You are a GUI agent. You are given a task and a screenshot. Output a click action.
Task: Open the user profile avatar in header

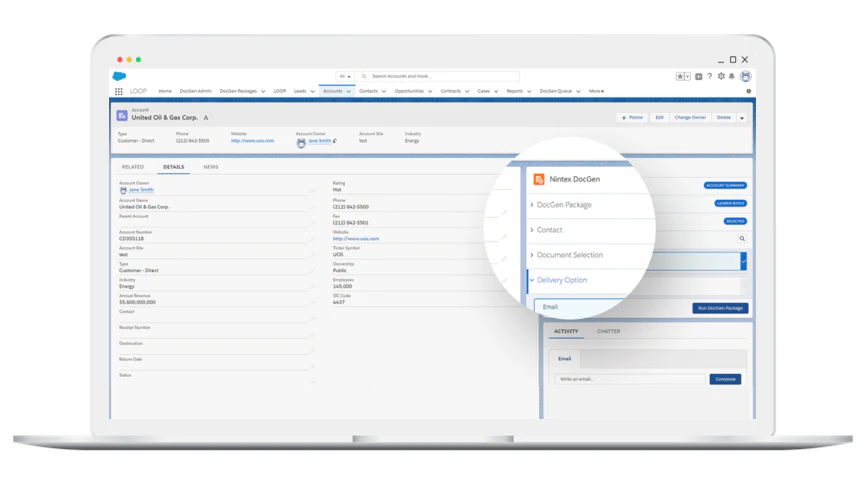tap(746, 76)
